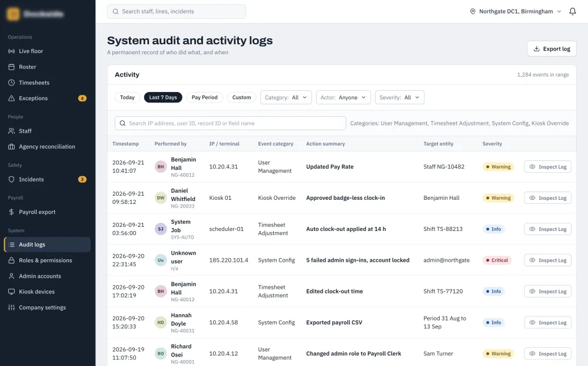Click the Export log button
Screen dimensions: 588x366
(x=552, y=49)
